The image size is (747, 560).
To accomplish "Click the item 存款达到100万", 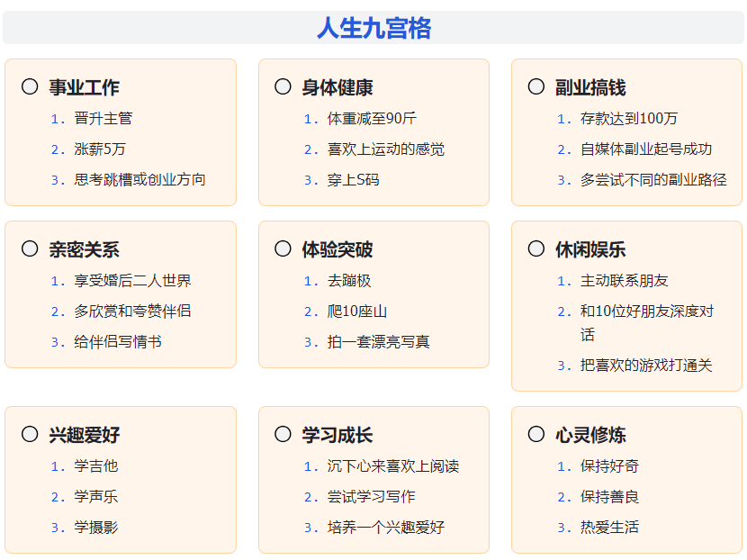I will tap(629, 119).
